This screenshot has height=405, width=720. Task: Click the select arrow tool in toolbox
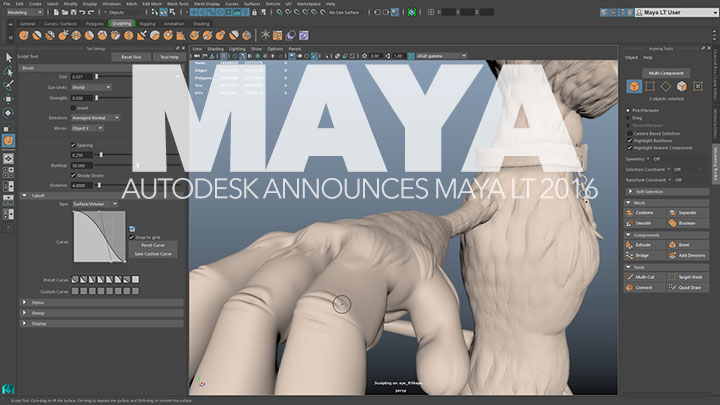pyautogui.click(x=9, y=58)
